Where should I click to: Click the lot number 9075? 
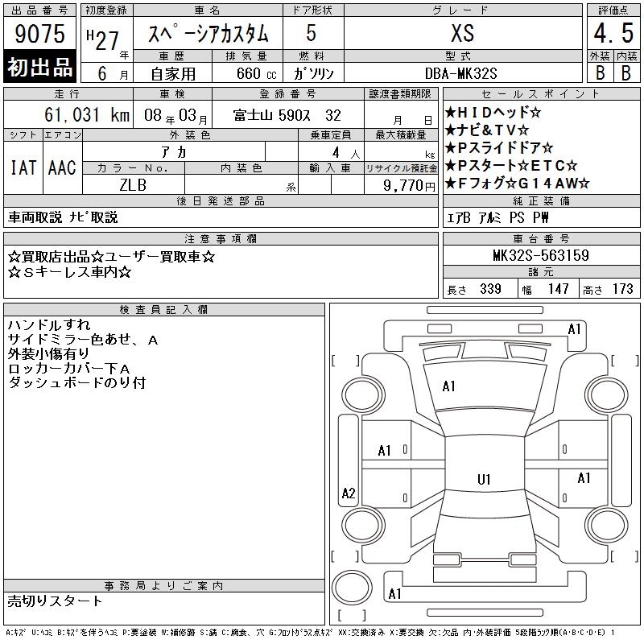click(39, 34)
